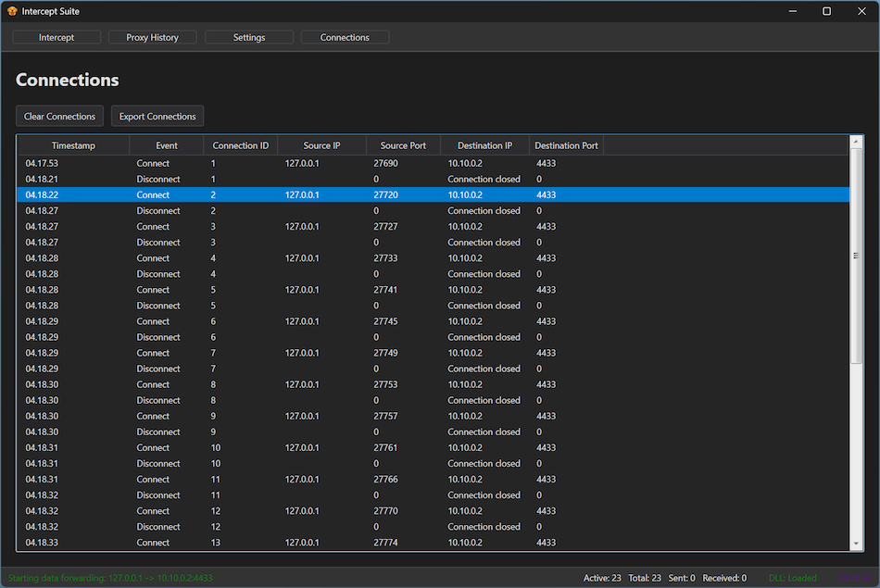Click the Event column header
Image resolution: width=880 pixels, height=588 pixels.
click(x=167, y=145)
